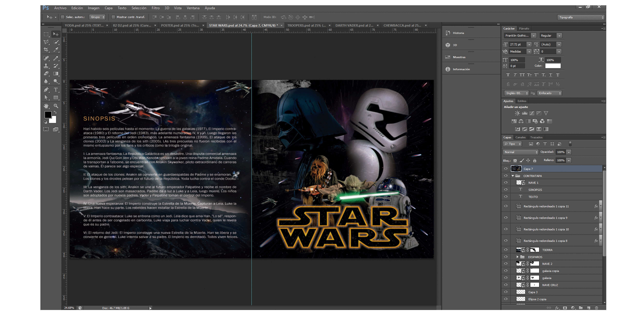Hide the Capa 7 layer
Viewport: 644px width, 315px height.
(x=506, y=169)
